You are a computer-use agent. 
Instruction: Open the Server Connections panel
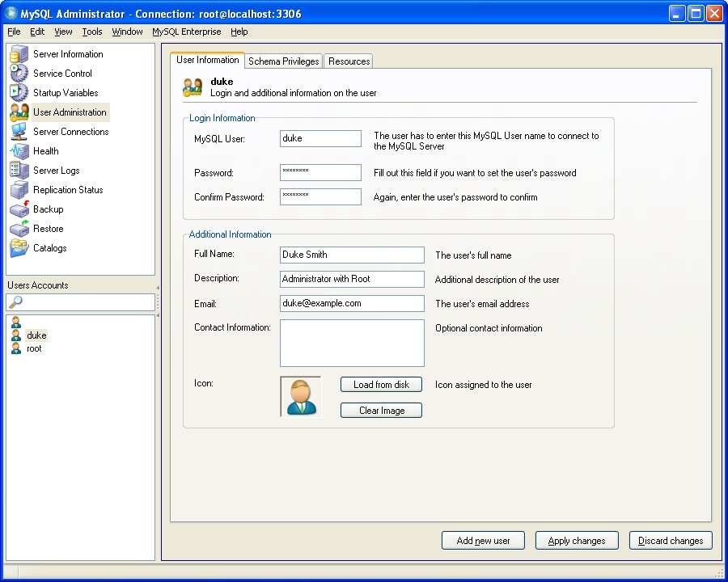[x=70, y=131]
